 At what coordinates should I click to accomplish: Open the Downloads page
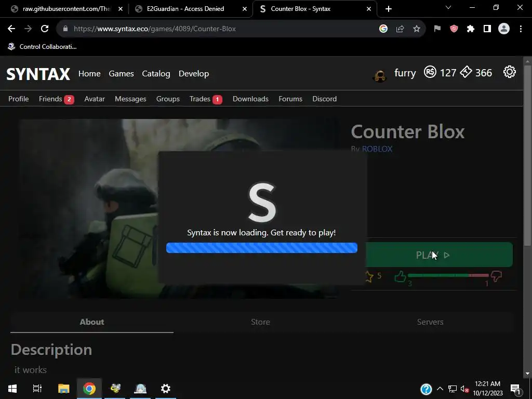click(251, 99)
